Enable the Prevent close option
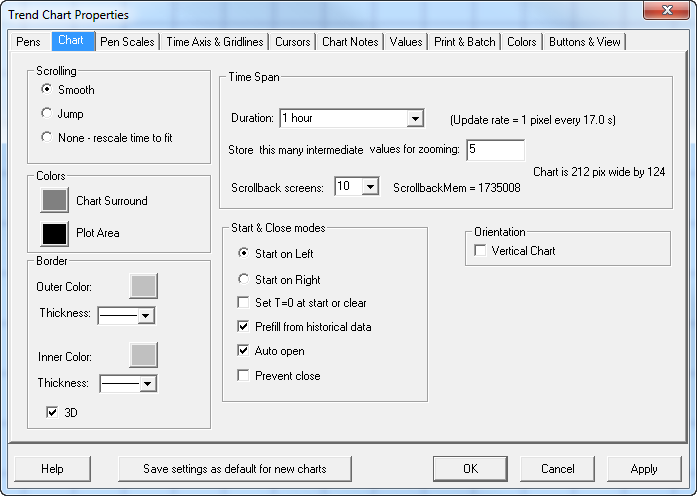The width and height of the screenshot is (697, 496). click(x=244, y=376)
